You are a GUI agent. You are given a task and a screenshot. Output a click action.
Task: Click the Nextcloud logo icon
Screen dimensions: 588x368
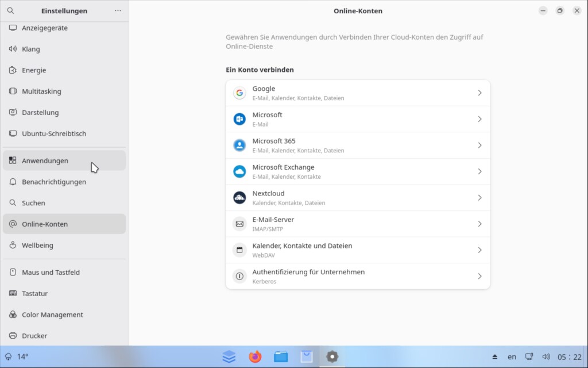[x=239, y=198]
